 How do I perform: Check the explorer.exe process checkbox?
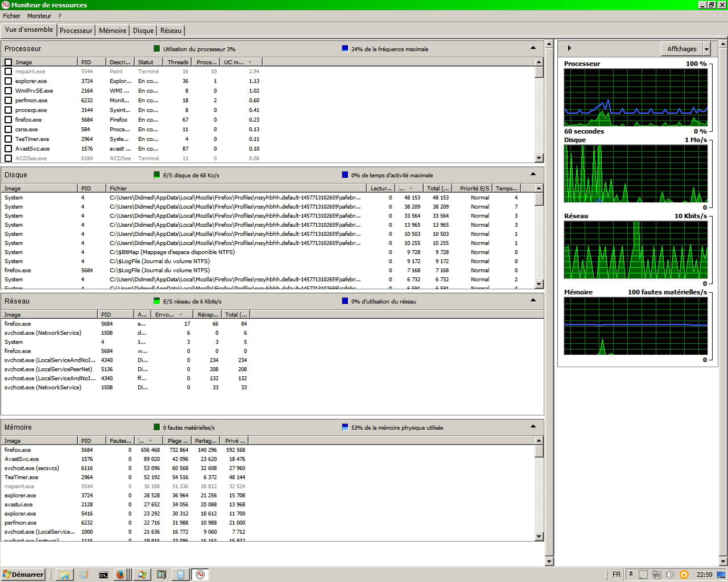pos(8,81)
